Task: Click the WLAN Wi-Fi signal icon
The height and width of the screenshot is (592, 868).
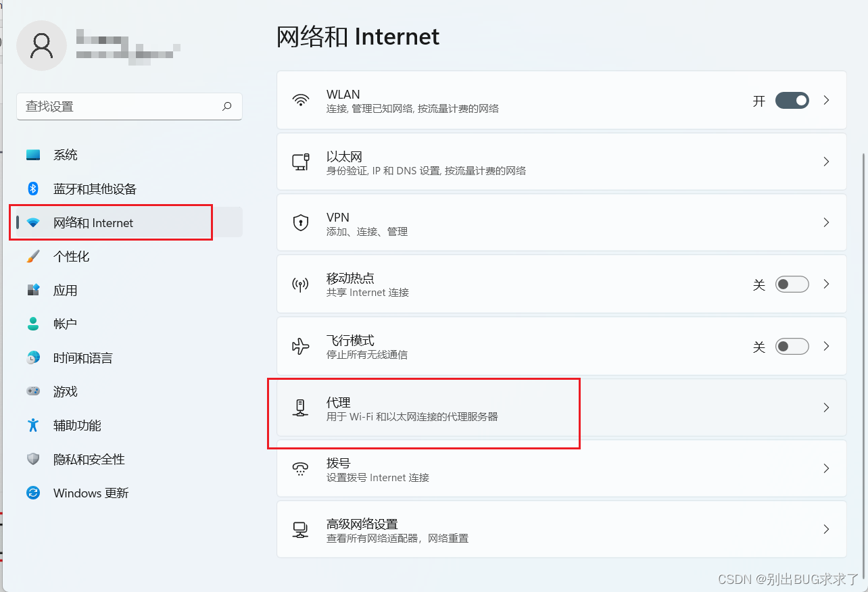Action: coord(300,100)
